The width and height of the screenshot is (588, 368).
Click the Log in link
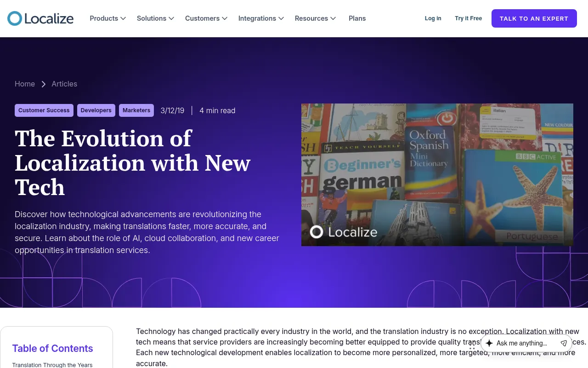click(x=433, y=18)
